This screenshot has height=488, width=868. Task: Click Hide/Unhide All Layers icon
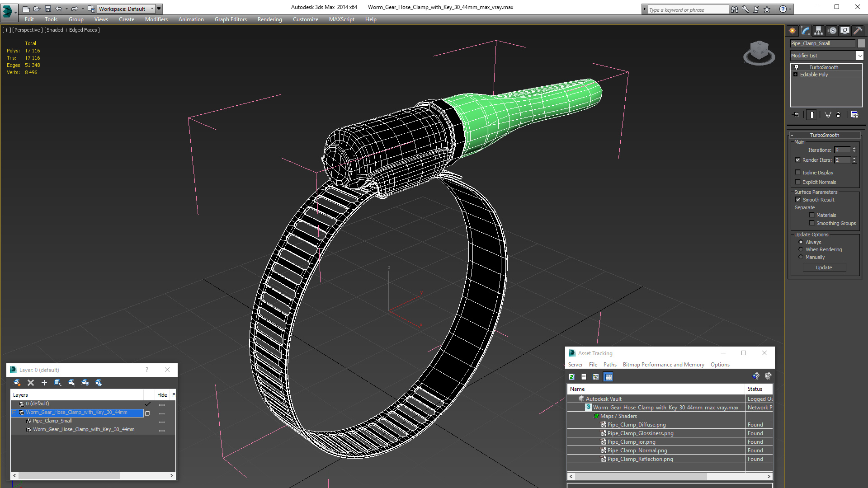85,383
